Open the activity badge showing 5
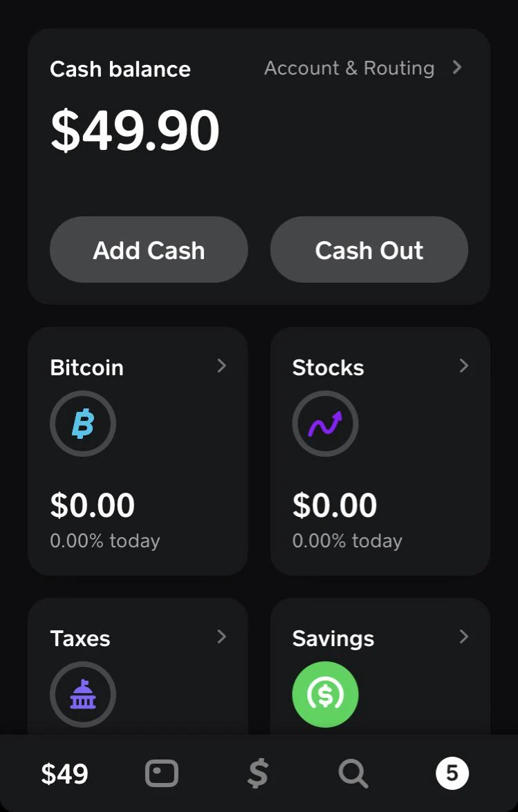518x812 pixels. [x=452, y=773]
